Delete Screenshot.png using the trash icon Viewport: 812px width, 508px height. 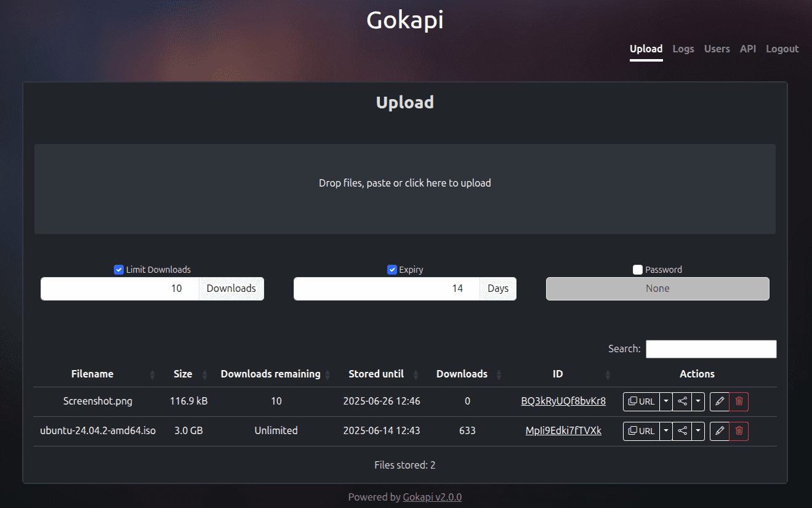pos(739,401)
